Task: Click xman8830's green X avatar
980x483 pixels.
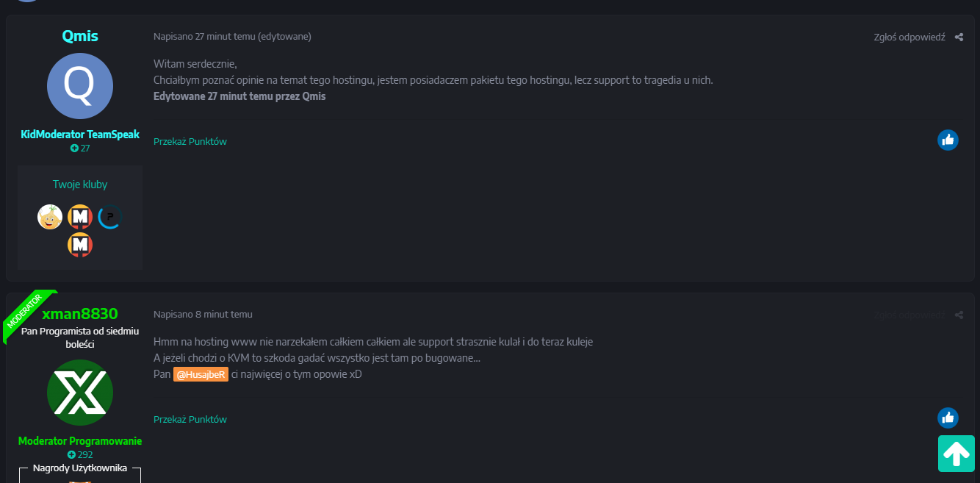Action: 80,393
